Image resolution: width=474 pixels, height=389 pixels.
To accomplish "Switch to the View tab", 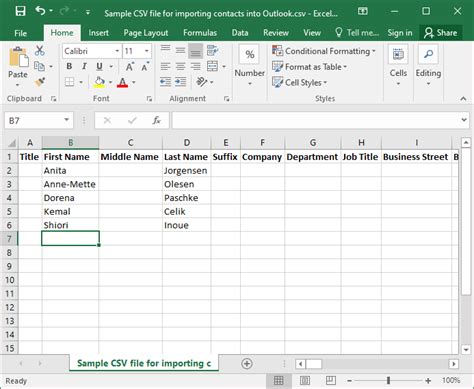I will click(x=312, y=33).
